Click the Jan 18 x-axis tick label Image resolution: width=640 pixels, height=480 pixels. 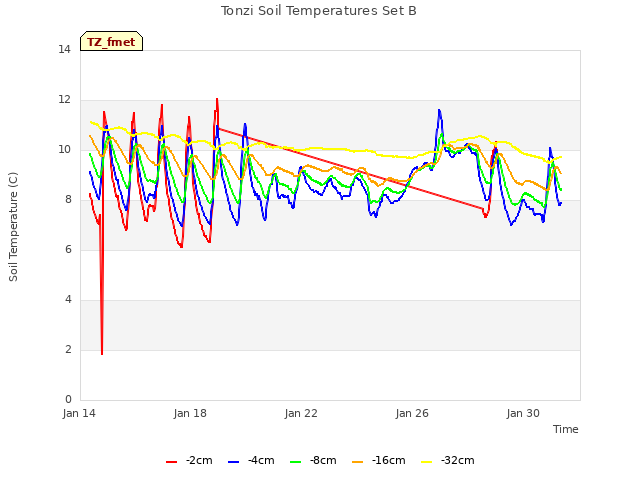(190, 413)
